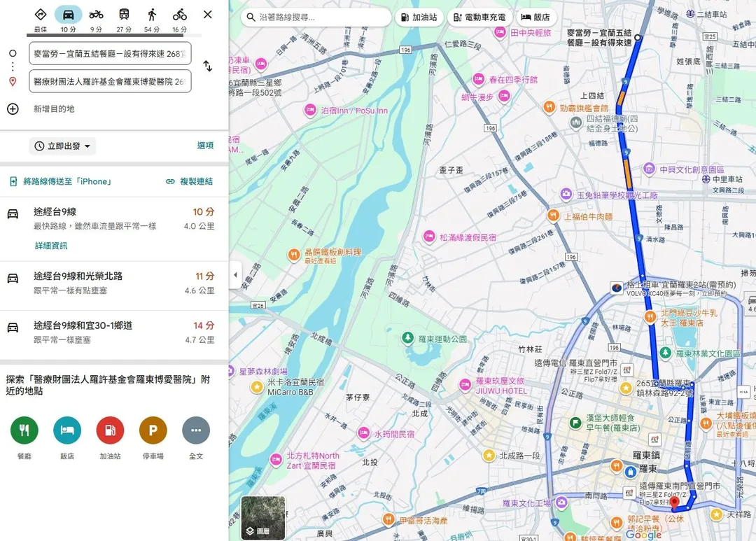Edit the destination hospital field

coord(110,81)
